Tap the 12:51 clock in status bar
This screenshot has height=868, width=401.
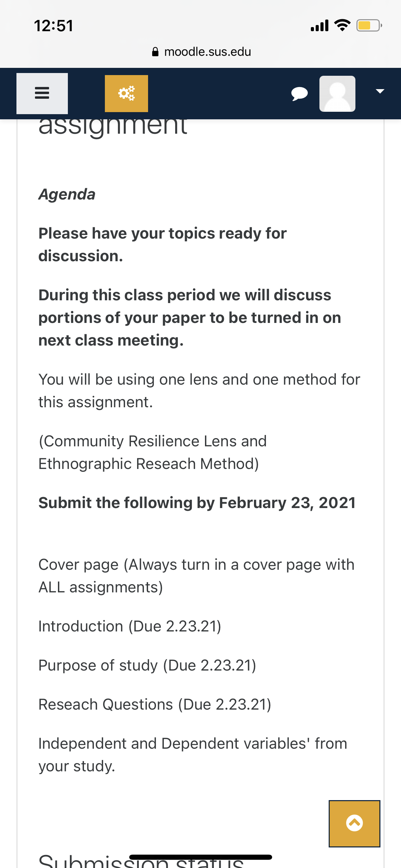point(54,26)
